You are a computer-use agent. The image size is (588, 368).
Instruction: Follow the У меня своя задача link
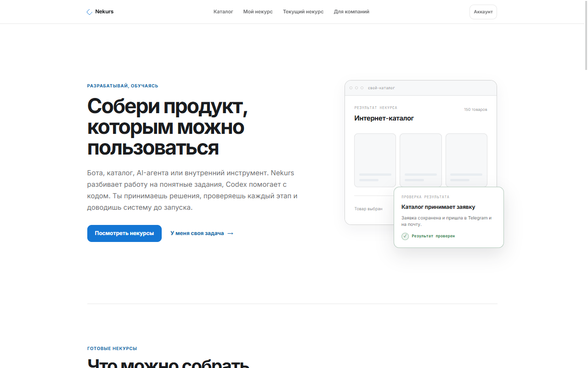pyautogui.click(x=202, y=233)
